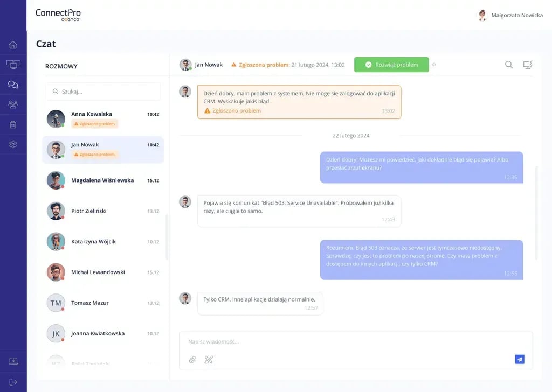Select the screen sharing icon in the sidebar
The height and width of the screenshot is (392, 552).
click(x=13, y=65)
